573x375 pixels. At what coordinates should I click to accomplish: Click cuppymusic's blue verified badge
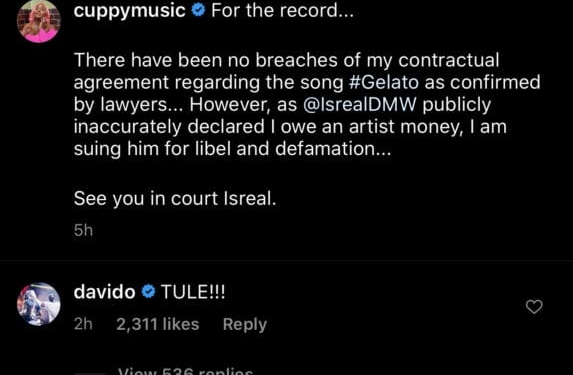tap(198, 10)
